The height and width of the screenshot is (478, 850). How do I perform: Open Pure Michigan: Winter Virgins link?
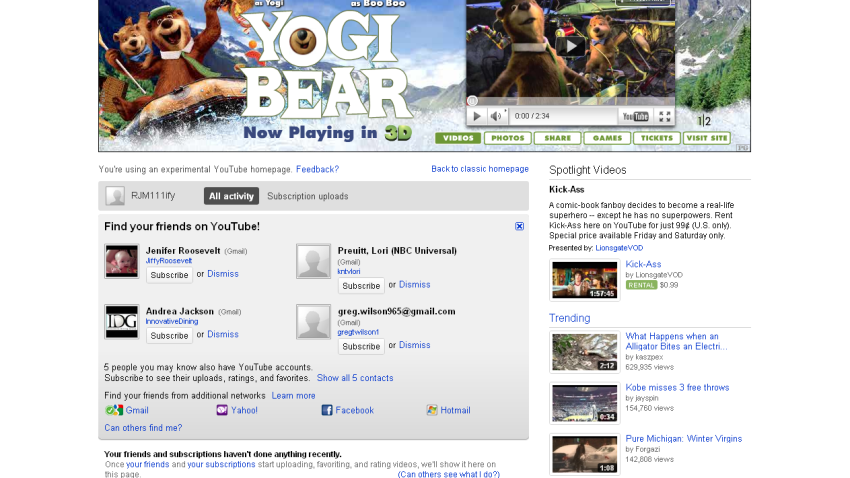click(x=684, y=438)
